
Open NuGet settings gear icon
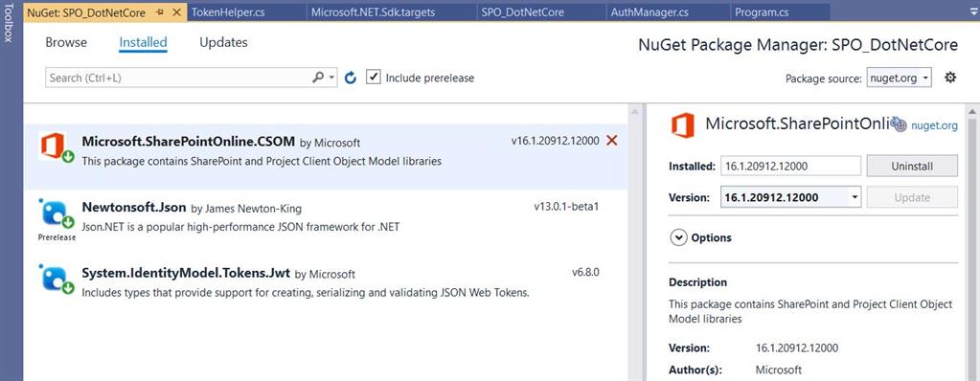point(950,78)
